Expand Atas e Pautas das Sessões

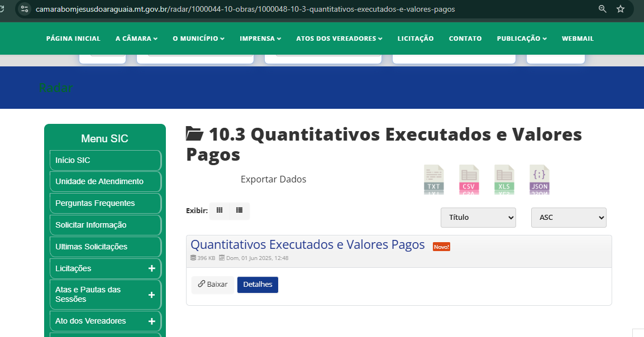151,295
